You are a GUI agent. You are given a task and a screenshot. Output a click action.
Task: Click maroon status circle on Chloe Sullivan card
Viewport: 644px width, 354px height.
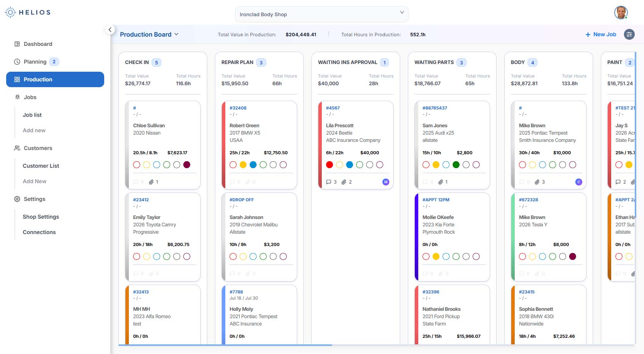187,165
